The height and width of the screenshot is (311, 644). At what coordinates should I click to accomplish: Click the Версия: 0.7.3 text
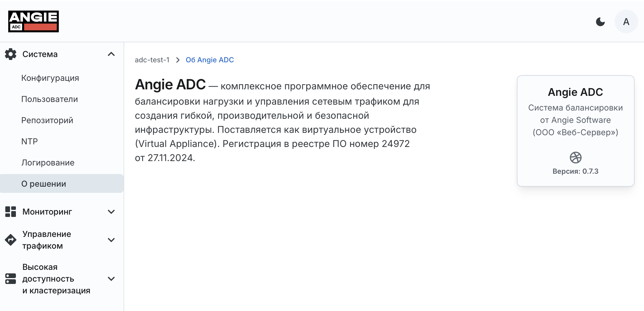(575, 171)
